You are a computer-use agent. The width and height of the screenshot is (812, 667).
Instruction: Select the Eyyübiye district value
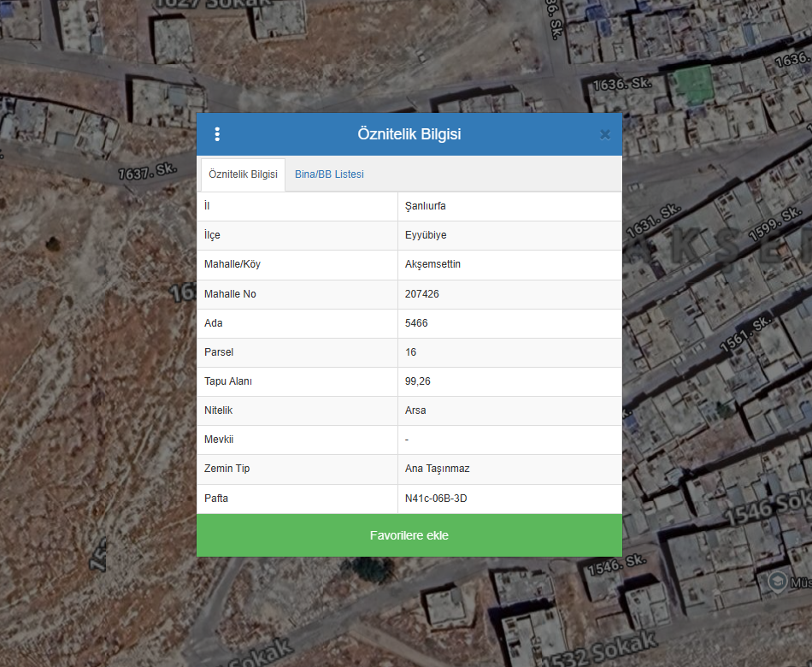coord(426,235)
